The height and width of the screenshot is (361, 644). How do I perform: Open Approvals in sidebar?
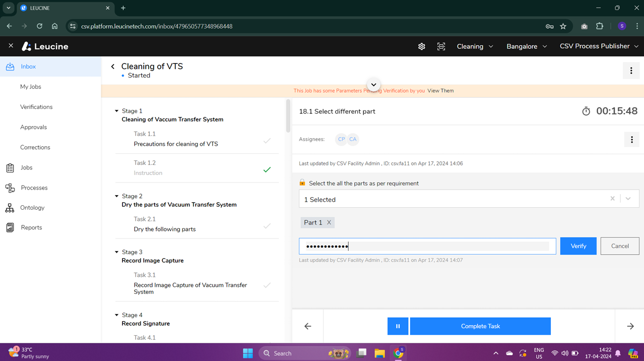(33, 127)
